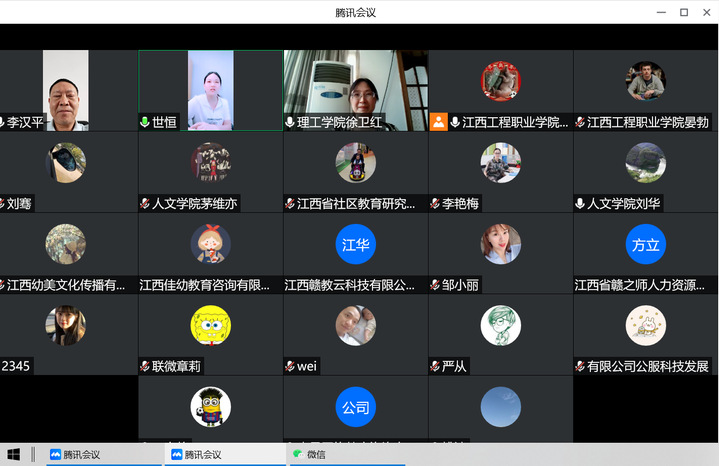
Task: Click the muted microphone icon beside 联微章莉
Action: (x=145, y=366)
